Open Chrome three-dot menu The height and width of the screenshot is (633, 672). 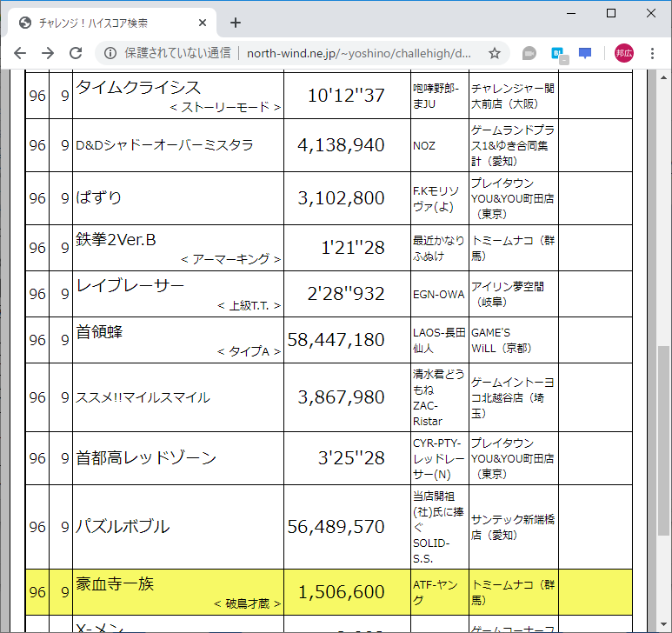point(652,53)
